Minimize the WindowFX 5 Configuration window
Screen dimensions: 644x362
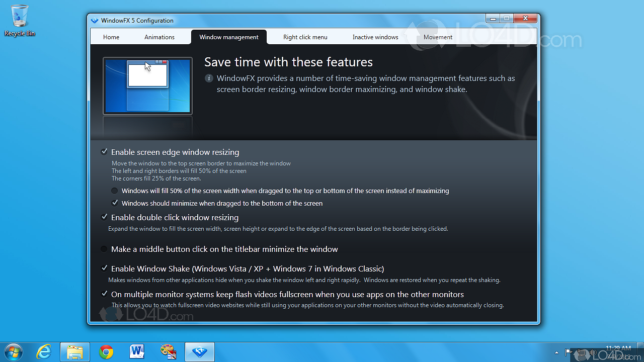pyautogui.click(x=493, y=19)
